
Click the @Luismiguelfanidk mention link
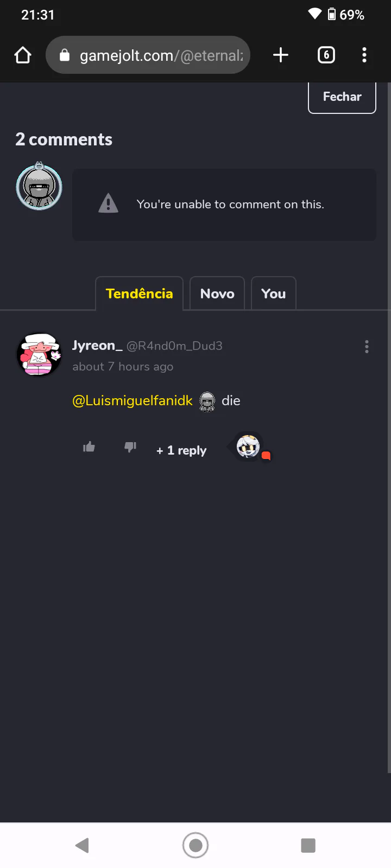133,401
